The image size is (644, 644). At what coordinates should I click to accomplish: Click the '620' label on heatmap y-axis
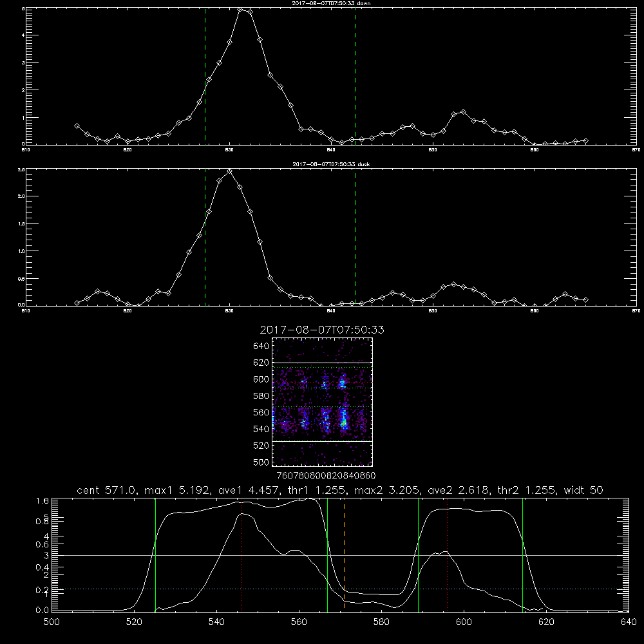point(261,363)
